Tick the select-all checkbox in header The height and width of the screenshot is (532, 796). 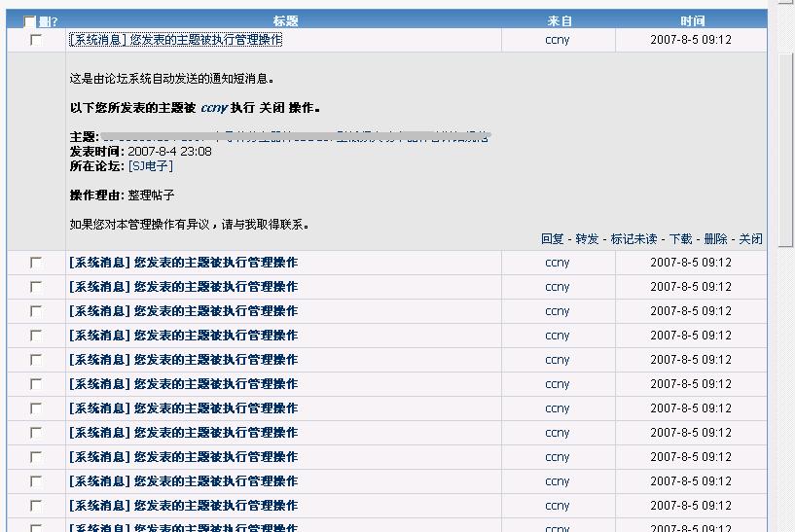[29, 21]
